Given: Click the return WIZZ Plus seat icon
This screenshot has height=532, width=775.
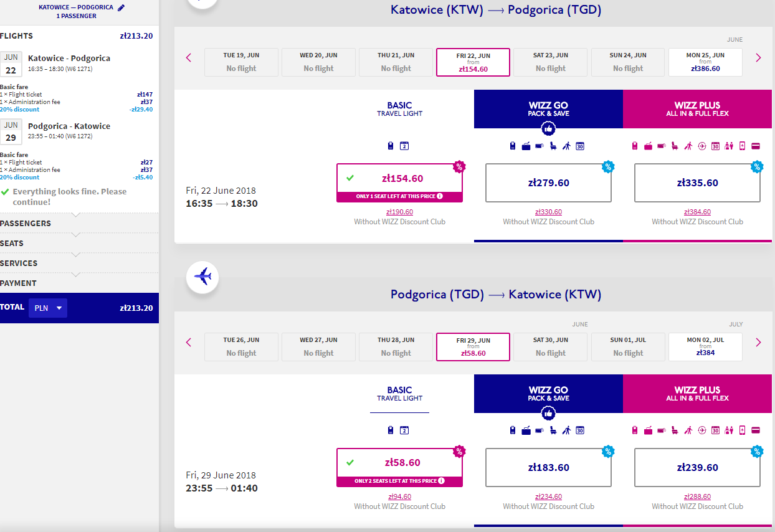Looking at the screenshot, I should (675, 430).
